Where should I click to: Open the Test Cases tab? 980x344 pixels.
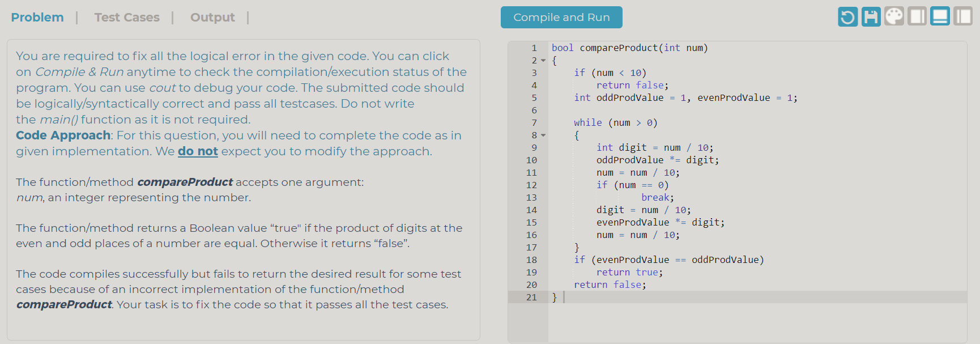coord(127,18)
